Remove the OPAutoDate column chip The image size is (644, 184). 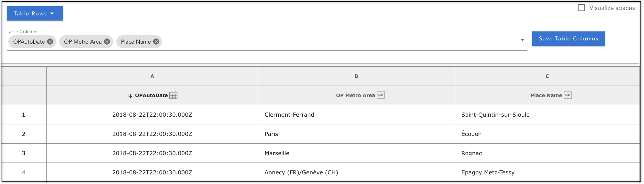pos(50,42)
